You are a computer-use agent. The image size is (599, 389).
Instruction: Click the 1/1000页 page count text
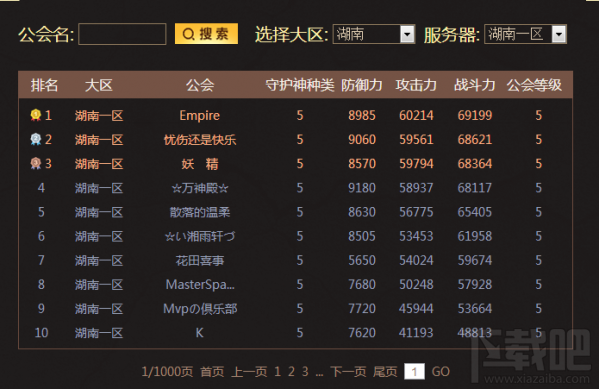tap(167, 371)
